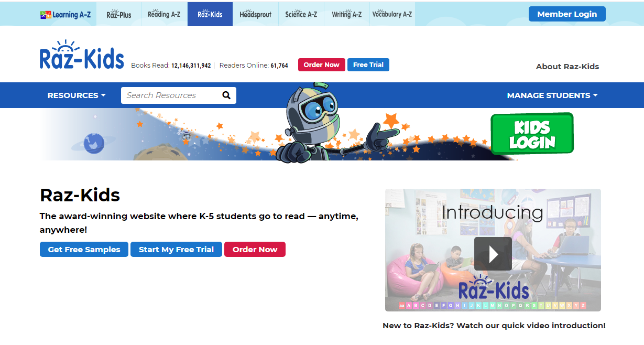Click the Member Login button
Image resolution: width=644 pixels, height=345 pixels.
pyautogui.click(x=567, y=14)
